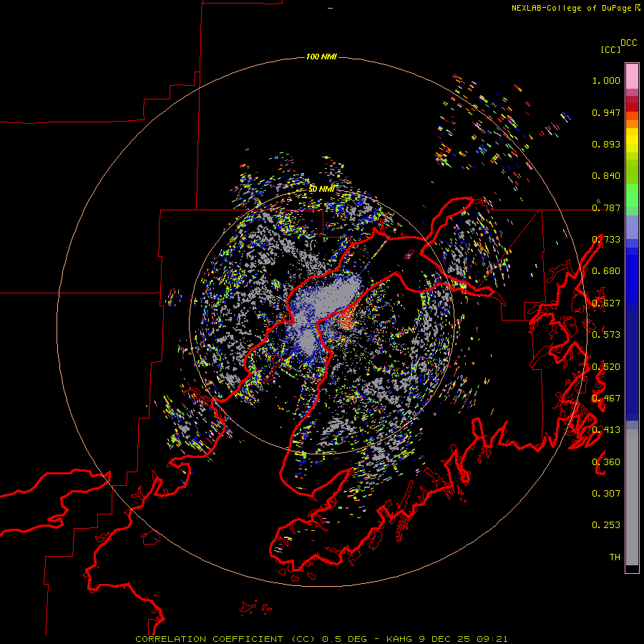Click the 0.733 color scale value
Viewport: 644px width, 644px height.
[606, 240]
